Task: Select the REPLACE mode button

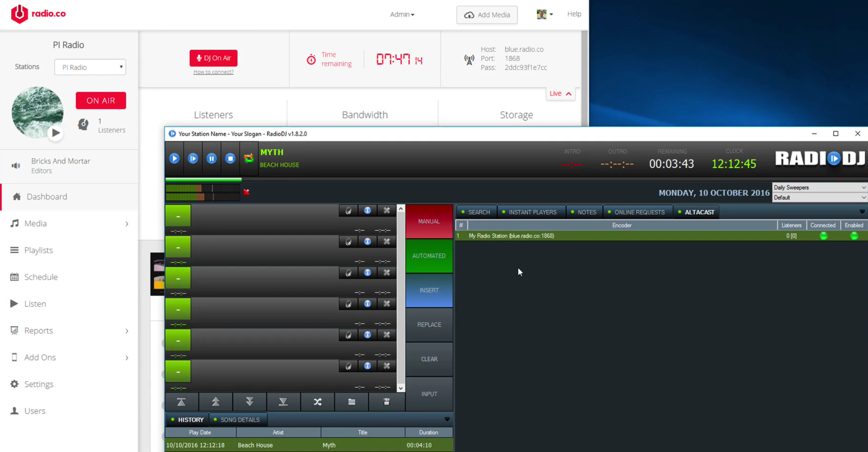Action: (x=429, y=324)
